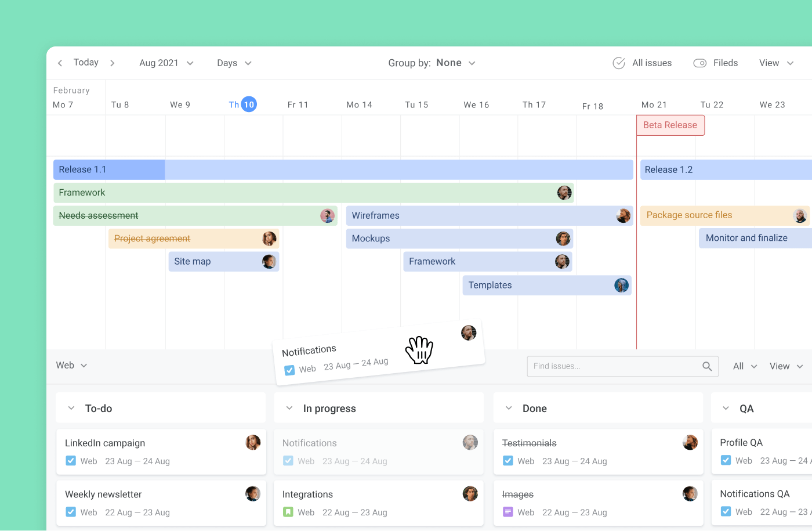
Task: Click assignee avatar on LinkedIn campaign card
Action: click(253, 443)
